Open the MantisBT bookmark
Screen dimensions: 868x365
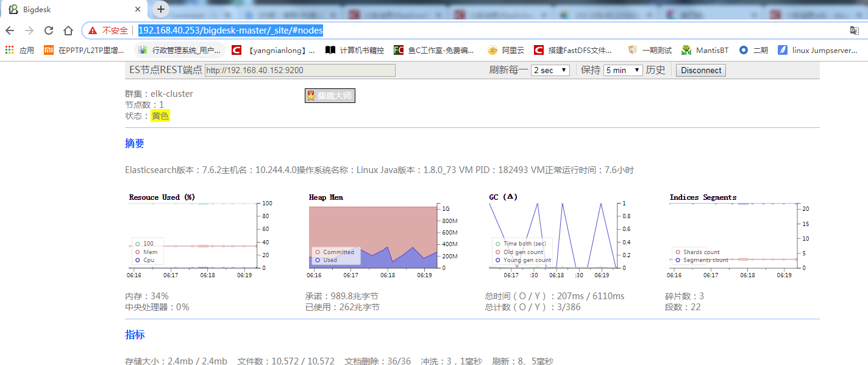tap(705, 51)
